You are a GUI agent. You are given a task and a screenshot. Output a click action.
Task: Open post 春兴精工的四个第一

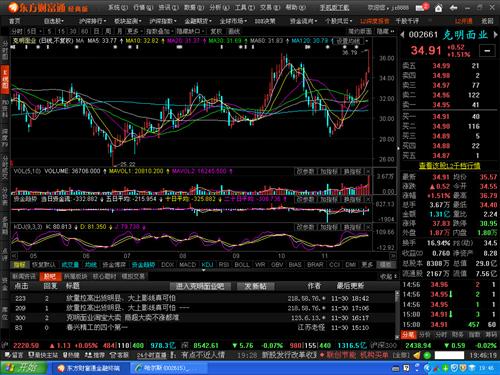coord(97,328)
